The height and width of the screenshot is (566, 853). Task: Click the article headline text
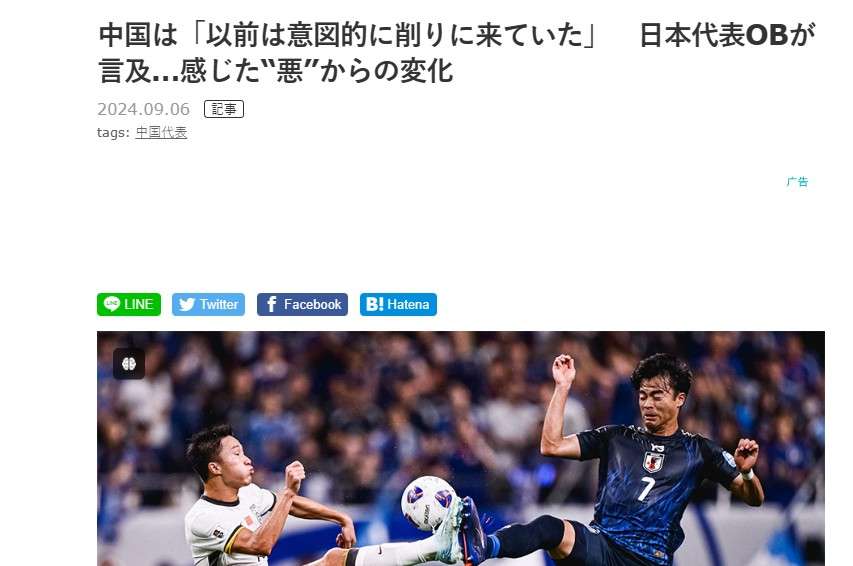tap(457, 53)
